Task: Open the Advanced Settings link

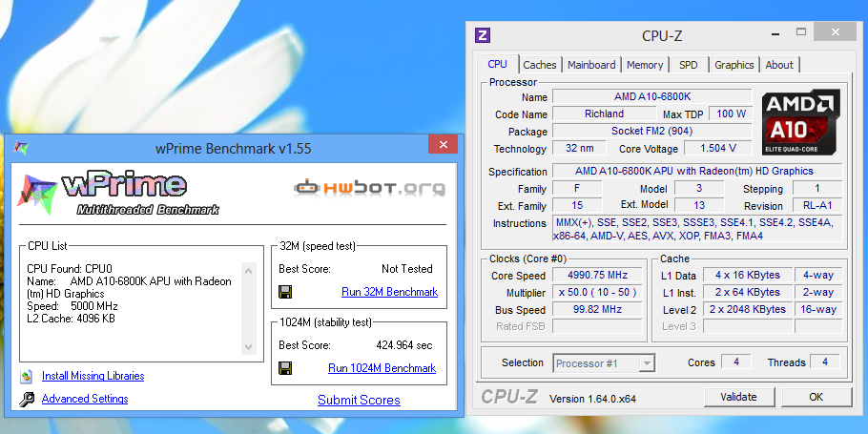Action: (x=85, y=399)
